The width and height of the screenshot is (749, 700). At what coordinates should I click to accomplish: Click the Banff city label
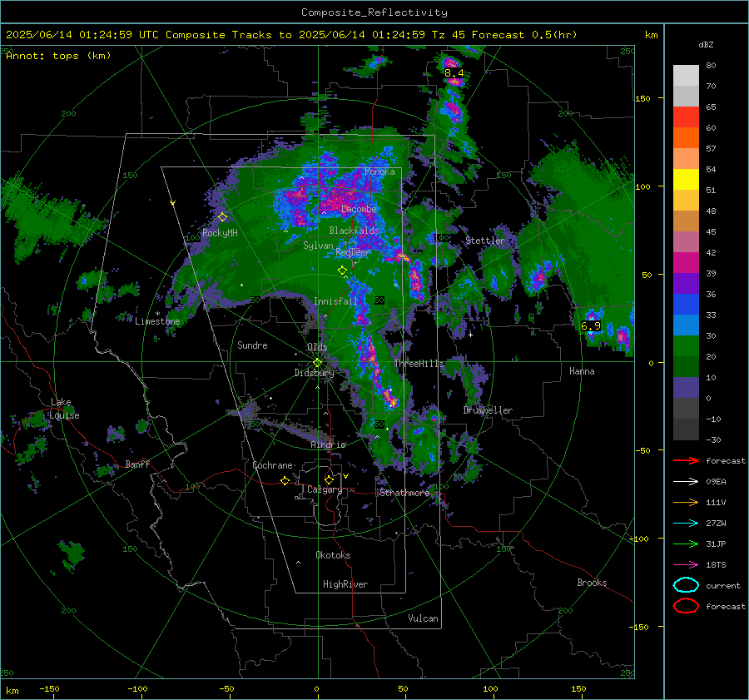coord(137,464)
